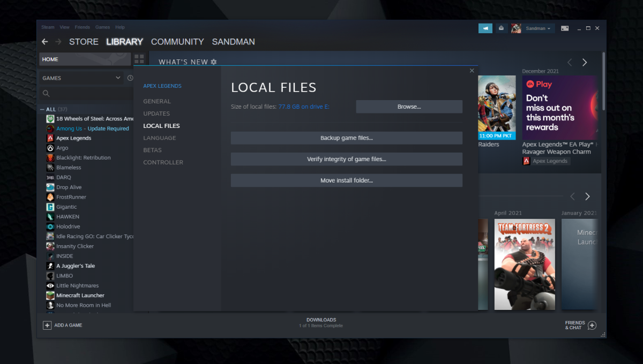Open the Games menu

[102, 27]
